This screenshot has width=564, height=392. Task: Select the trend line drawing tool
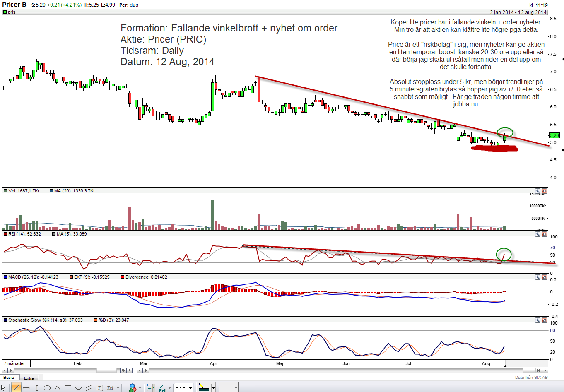16,388
